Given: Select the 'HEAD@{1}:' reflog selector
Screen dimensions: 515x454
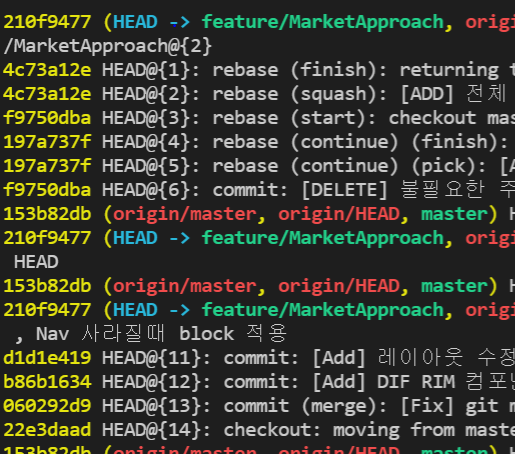Looking at the screenshot, I should coord(151,70).
